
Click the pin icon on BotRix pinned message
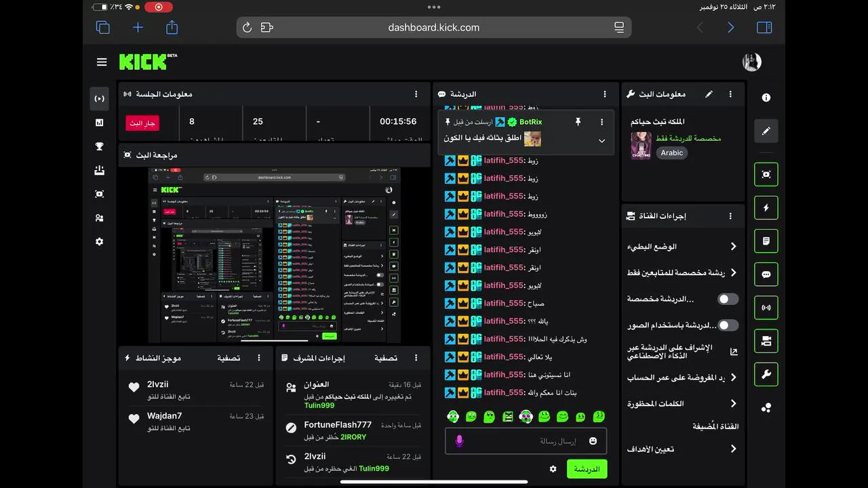point(578,122)
